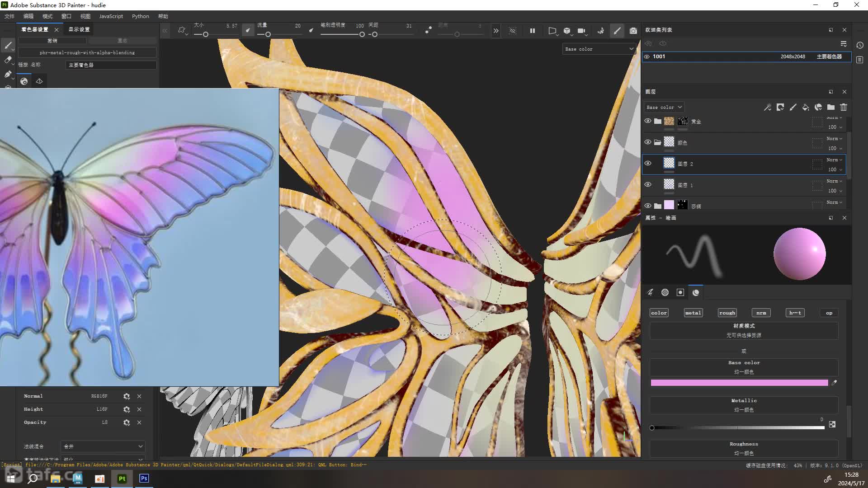Open the 法线混合 dropdown
Screen dimensions: 868x488
(x=103, y=446)
